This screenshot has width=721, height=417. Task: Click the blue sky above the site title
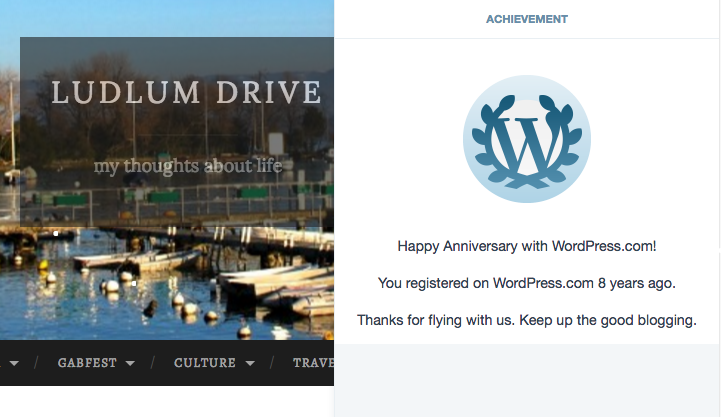tap(200, 18)
